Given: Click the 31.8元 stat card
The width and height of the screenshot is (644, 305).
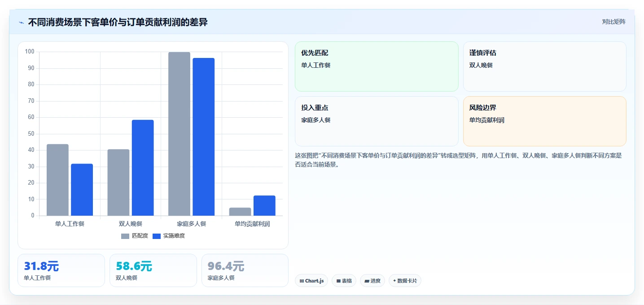Looking at the screenshot, I should pyautogui.click(x=61, y=270).
